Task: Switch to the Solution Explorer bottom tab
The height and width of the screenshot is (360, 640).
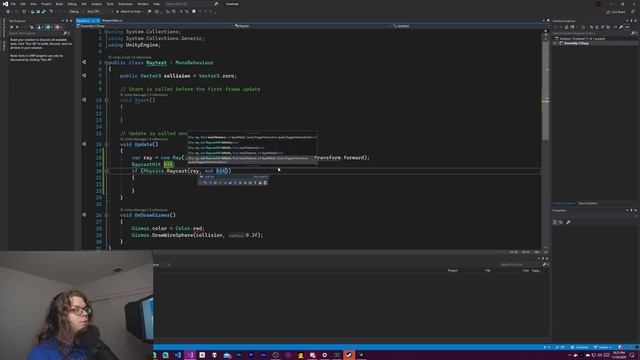Action: [564, 203]
